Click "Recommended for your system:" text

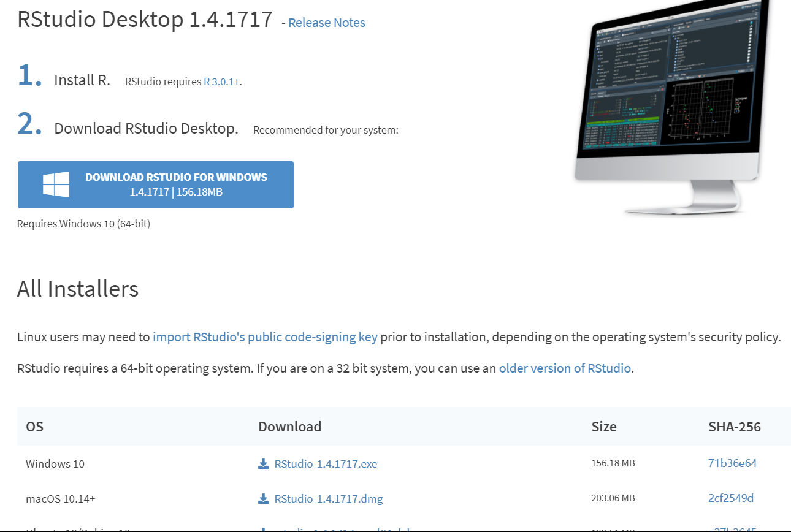pos(326,130)
